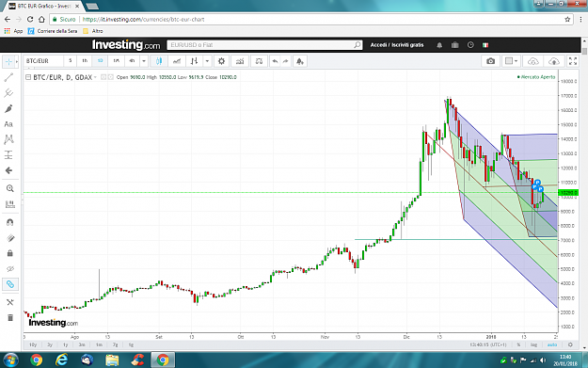The image size is (588, 368).
Task: Open chart style dropdown arrow
Action: click(x=207, y=61)
